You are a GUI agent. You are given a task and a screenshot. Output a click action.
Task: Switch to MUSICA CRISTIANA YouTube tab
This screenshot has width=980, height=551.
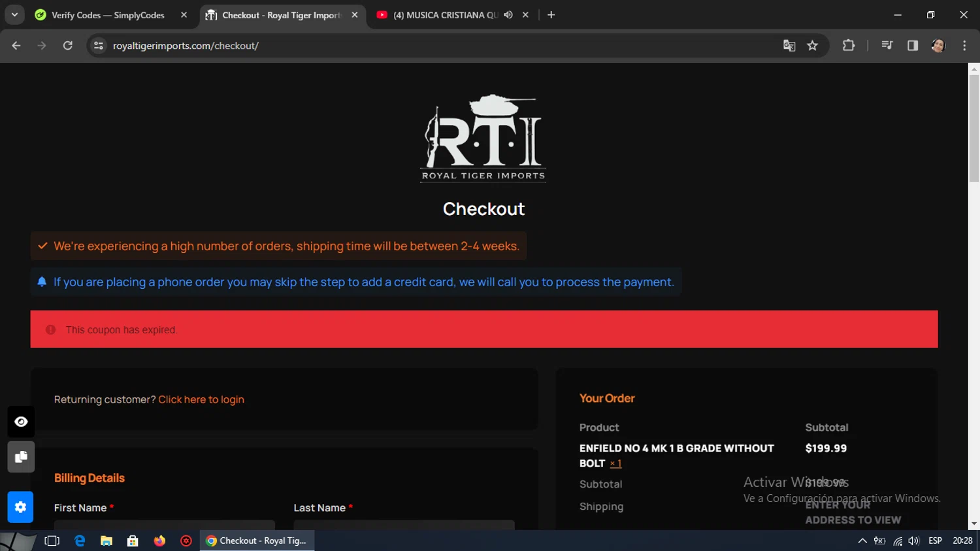[445, 15]
